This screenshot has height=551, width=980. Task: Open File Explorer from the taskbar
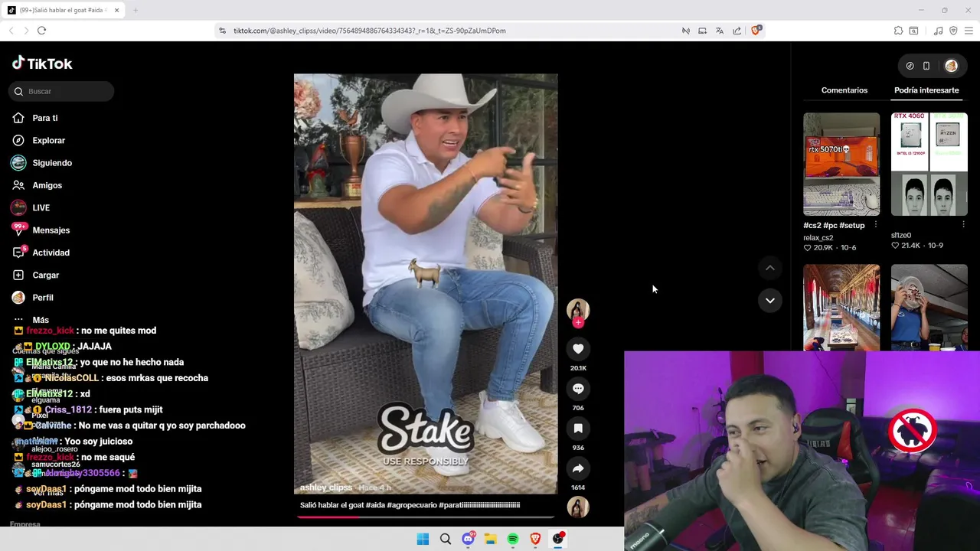490,540
